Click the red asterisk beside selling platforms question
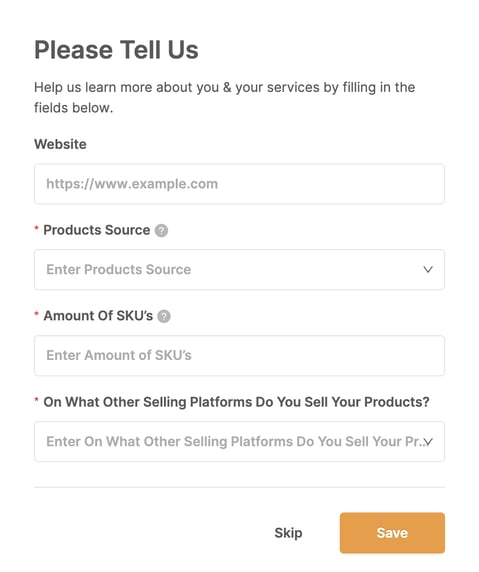This screenshot has width=479, height=572. click(x=36, y=400)
